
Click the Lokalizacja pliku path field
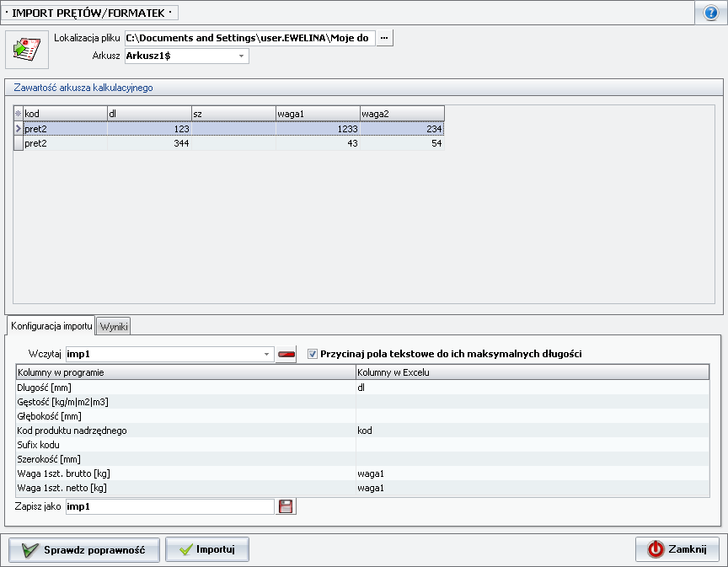(x=249, y=38)
